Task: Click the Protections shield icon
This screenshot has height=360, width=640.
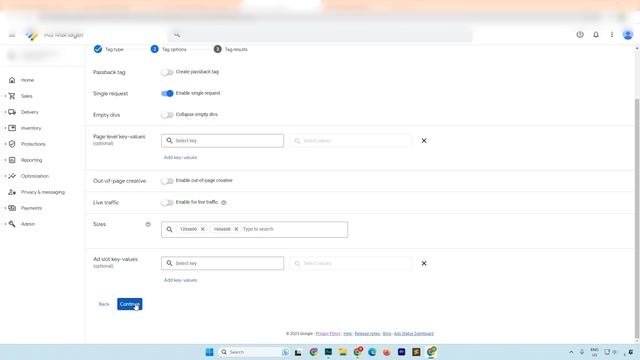Action: tap(12, 144)
